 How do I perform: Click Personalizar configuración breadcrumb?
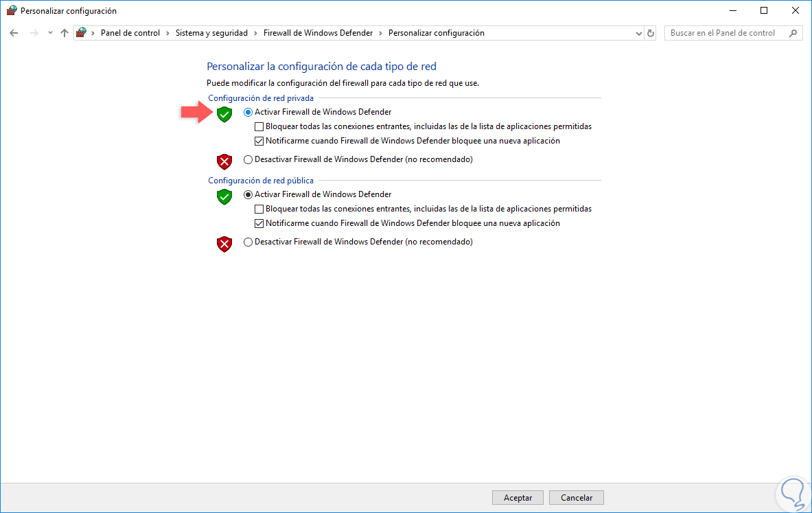click(x=436, y=33)
